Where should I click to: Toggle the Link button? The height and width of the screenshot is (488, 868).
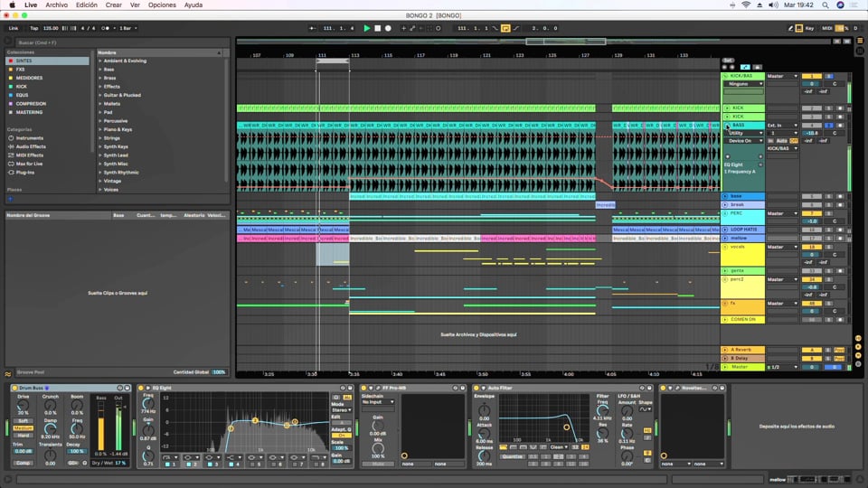(14, 28)
